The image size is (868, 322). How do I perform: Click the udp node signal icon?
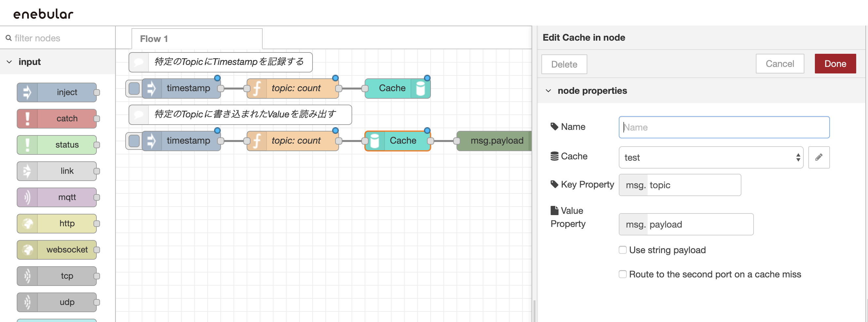click(x=27, y=302)
